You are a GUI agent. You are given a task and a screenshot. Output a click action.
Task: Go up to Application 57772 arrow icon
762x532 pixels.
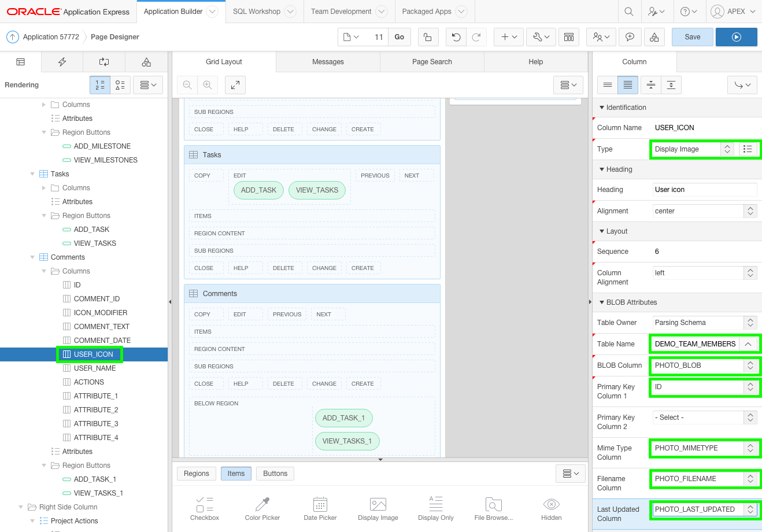pos(13,37)
